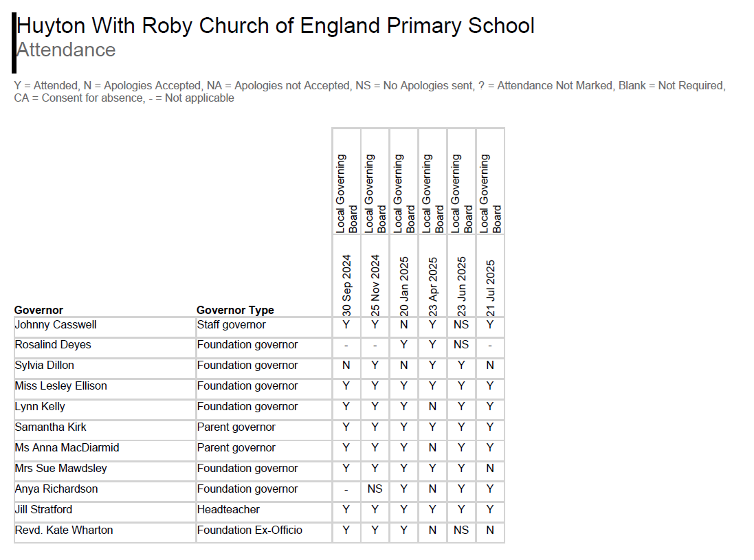Click Jill Stratford's Headteacher type cell

click(x=228, y=510)
